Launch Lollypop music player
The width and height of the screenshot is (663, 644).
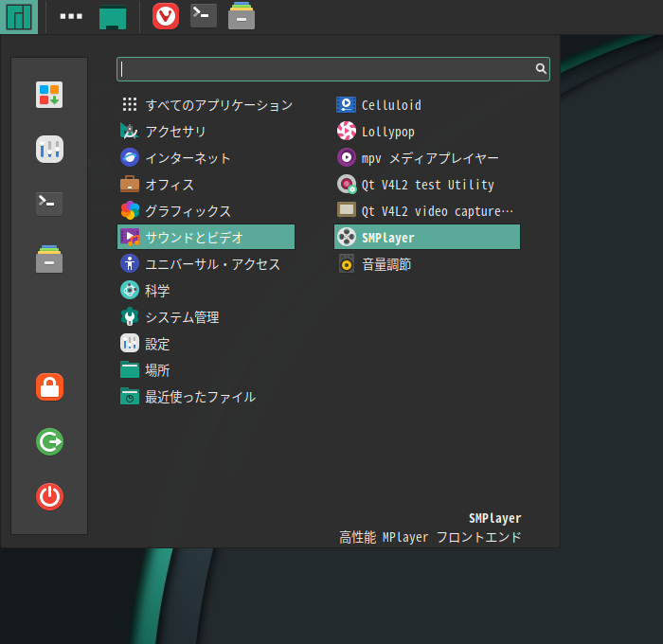[x=427, y=131]
